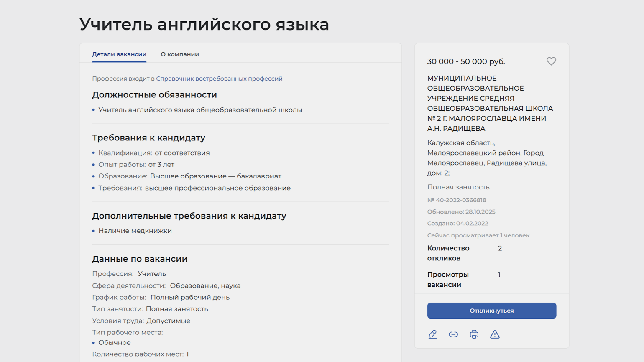The image size is (644, 362).
Task: Add vacancy to favorites with heart icon
Action: click(x=551, y=61)
